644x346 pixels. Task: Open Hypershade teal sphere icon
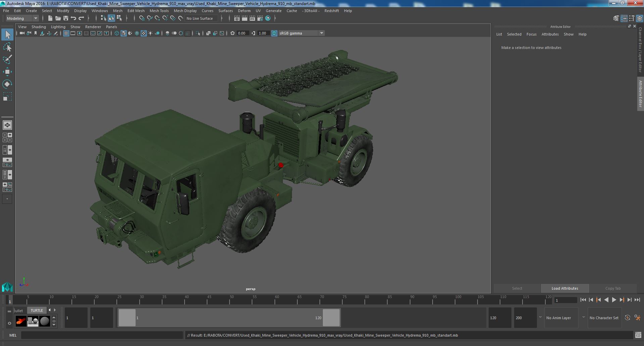[268, 18]
